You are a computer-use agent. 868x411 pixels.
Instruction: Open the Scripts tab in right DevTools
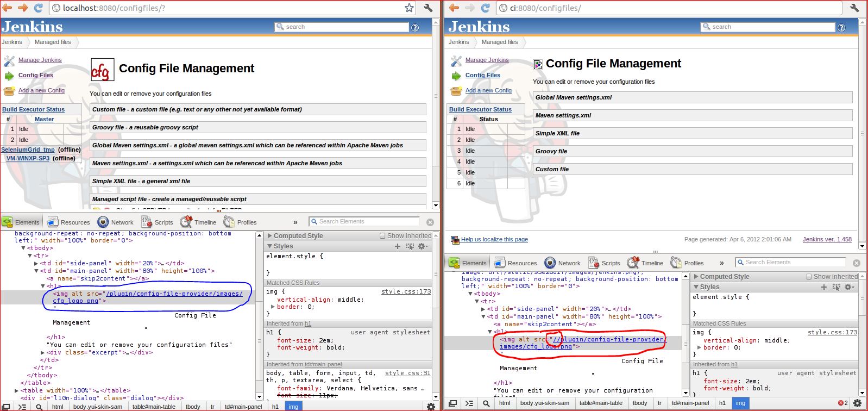pyautogui.click(x=604, y=263)
